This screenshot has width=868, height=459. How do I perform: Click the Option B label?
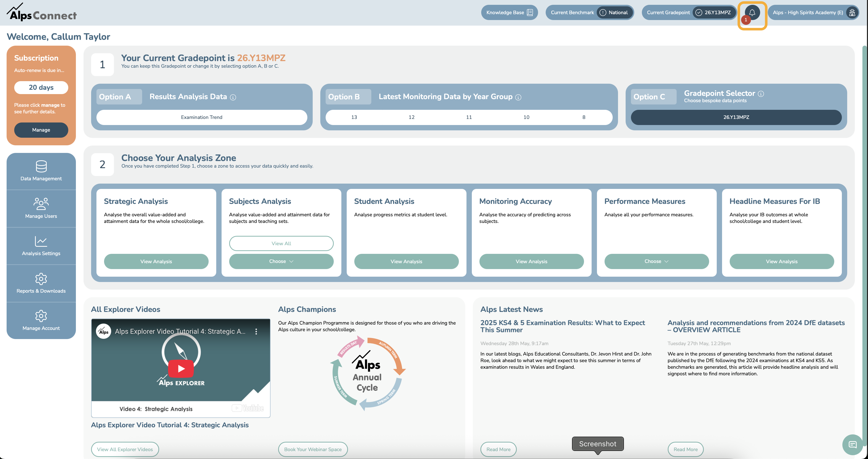[x=348, y=97]
